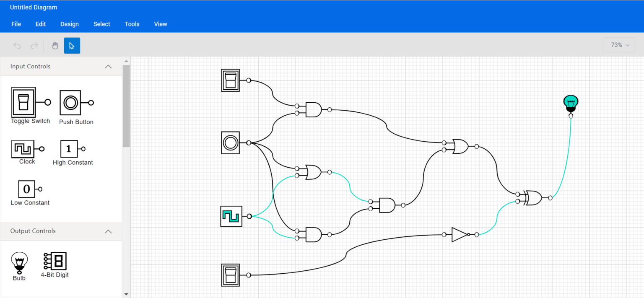Click the Undo button

pyautogui.click(x=17, y=45)
